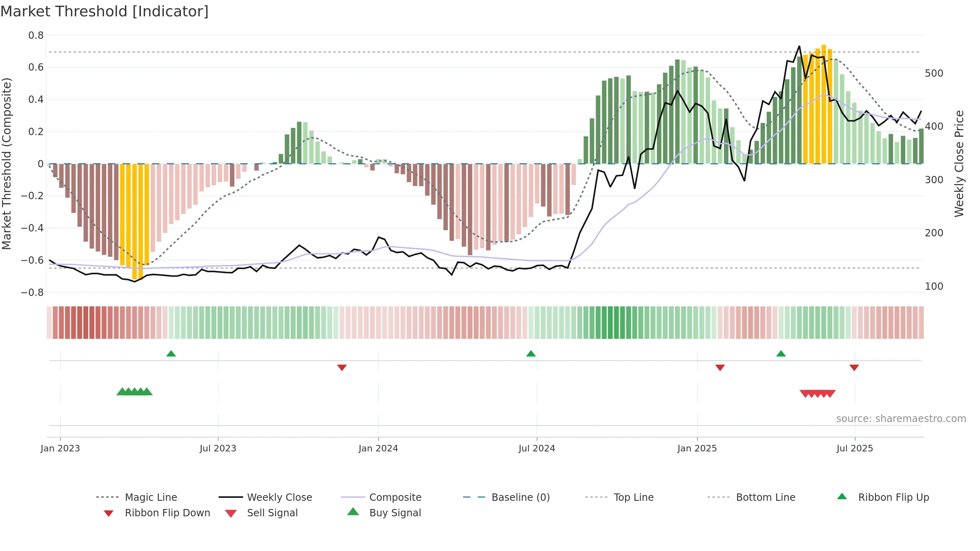Click the green Ribbon Flip Up legend triangle
The image size is (980, 551).
click(842, 496)
